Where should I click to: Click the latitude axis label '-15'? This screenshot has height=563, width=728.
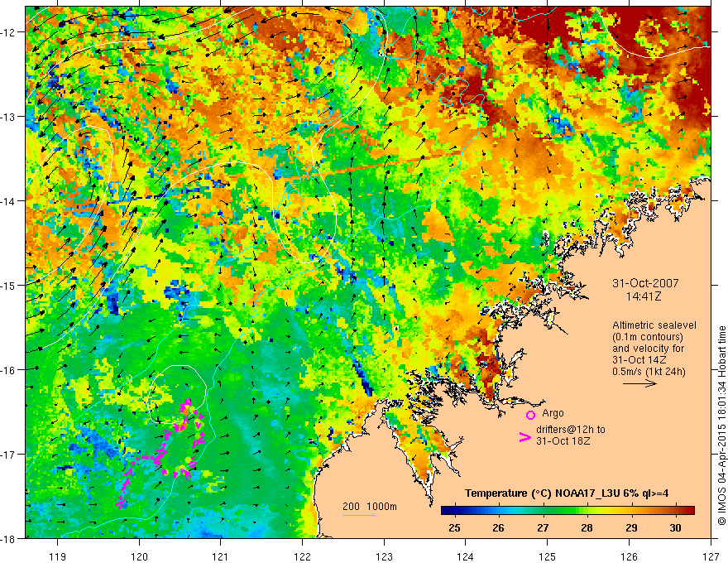point(9,285)
